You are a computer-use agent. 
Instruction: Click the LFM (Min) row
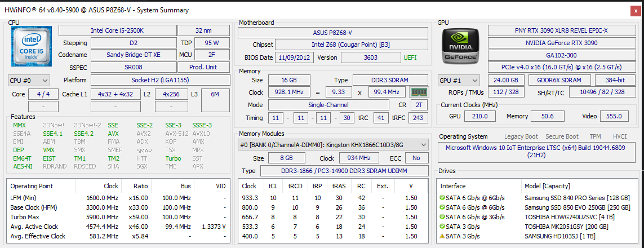point(118,197)
